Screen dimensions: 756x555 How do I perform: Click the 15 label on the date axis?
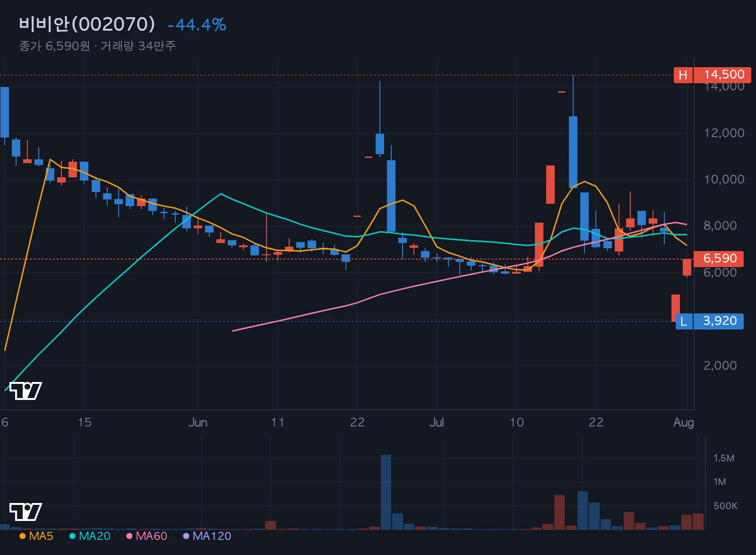(85, 422)
